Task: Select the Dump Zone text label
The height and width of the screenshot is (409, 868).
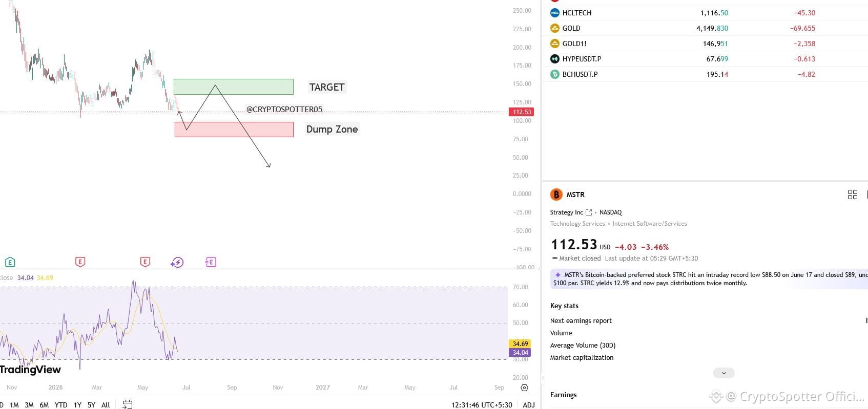Action: [x=332, y=129]
